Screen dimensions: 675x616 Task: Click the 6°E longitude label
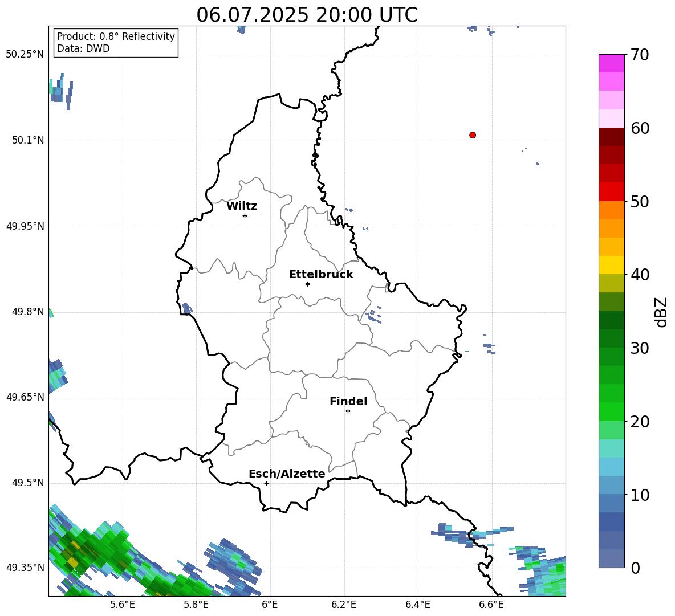tap(270, 605)
